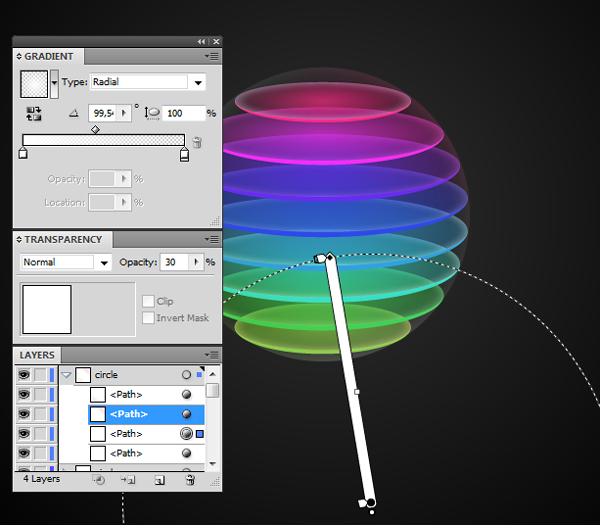Click the Delete Selection trash icon in Layers
Image resolution: width=600 pixels, height=525 pixels.
pyautogui.click(x=190, y=480)
